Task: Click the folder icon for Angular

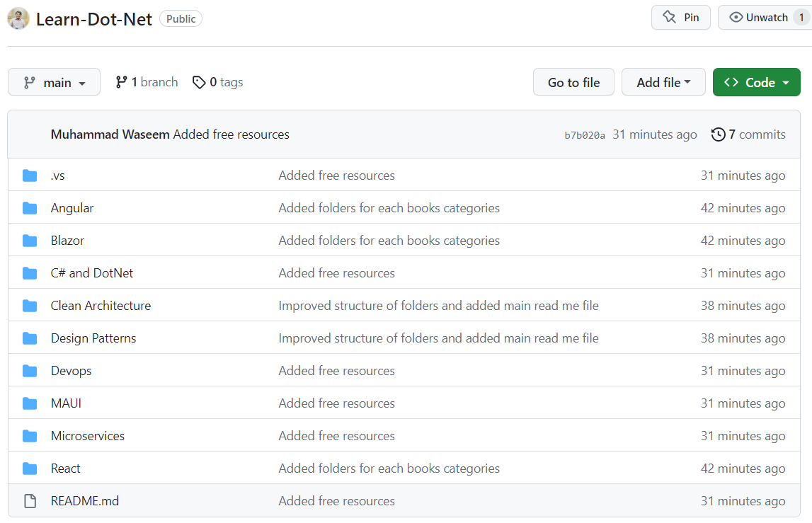Action: tap(30, 208)
